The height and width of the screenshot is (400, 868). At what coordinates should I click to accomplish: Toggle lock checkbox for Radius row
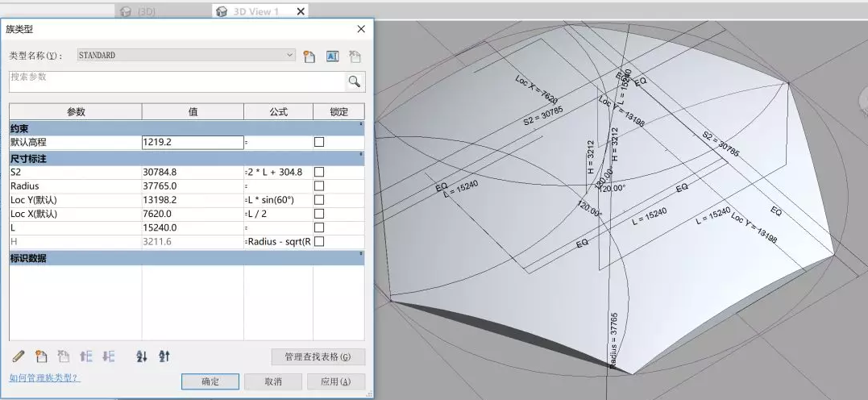319,185
